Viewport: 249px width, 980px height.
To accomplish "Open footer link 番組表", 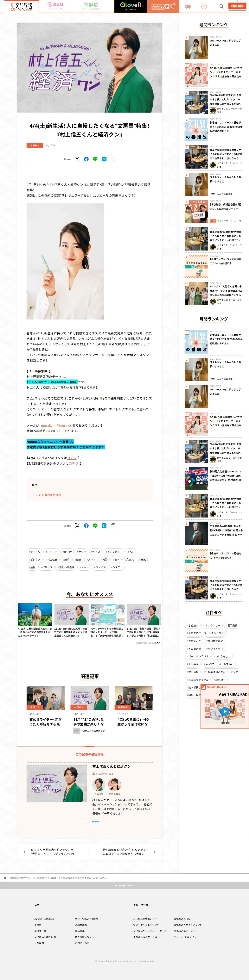I will click(x=38, y=924).
